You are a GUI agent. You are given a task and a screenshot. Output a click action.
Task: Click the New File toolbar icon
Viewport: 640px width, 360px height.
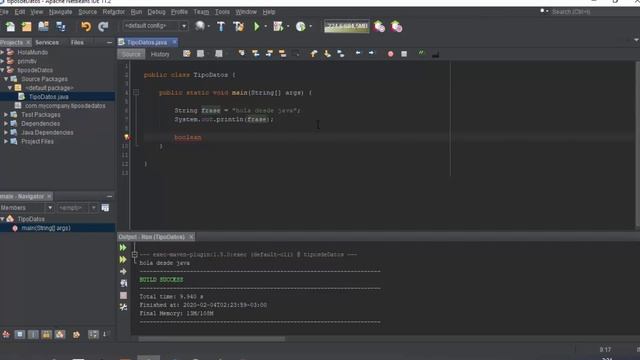10,27
